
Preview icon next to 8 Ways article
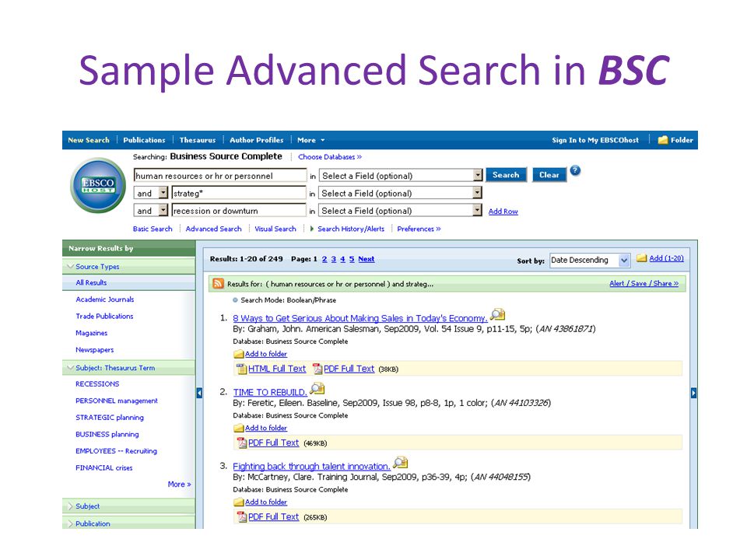click(x=497, y=315)
